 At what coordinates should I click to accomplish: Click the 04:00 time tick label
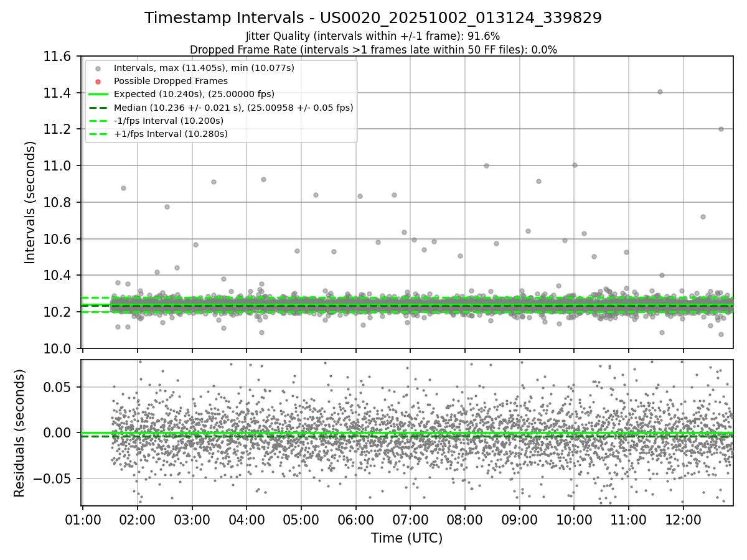tap(247, 519)
